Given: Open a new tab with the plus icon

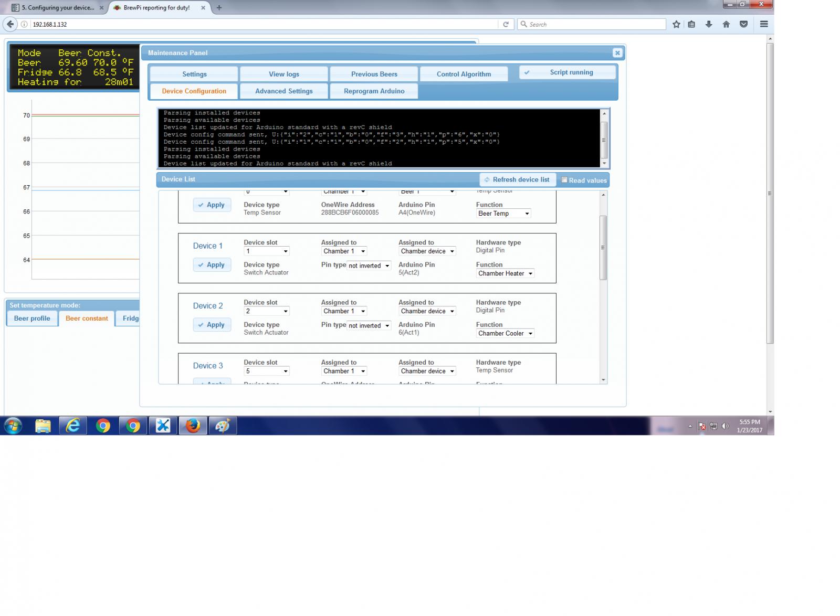Looking at the screenshot, I should click(x=219, y=8).
